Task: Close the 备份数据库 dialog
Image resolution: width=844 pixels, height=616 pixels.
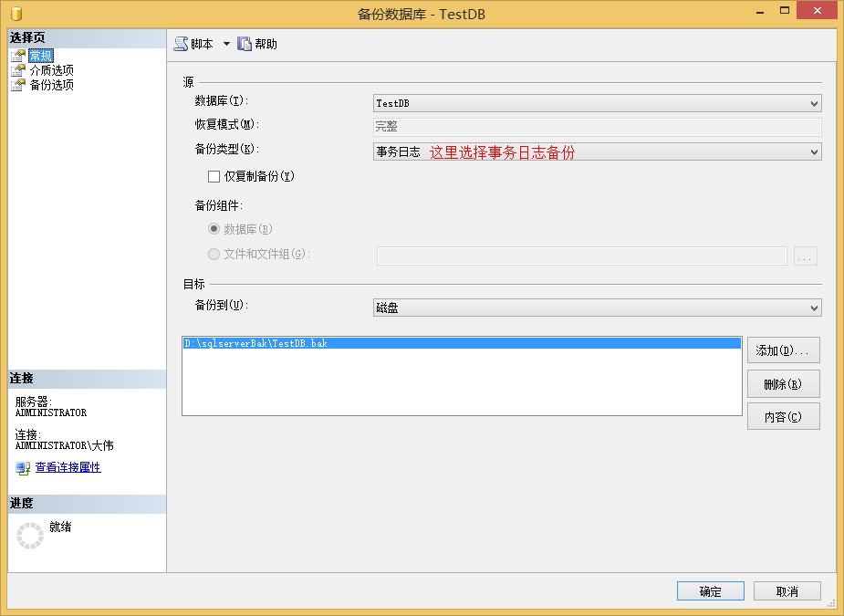Action: tap(818, 11)
